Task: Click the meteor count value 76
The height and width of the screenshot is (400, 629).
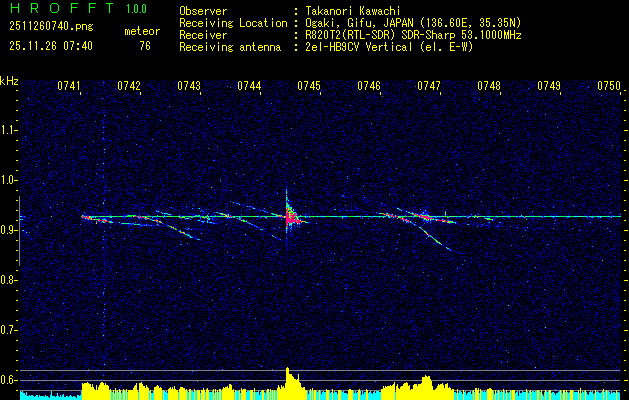Action: 145,46
